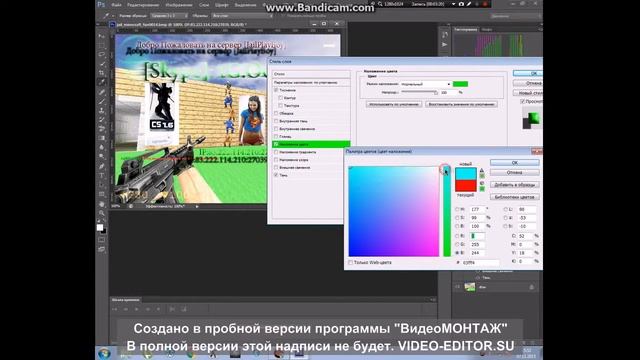This screenshot has width=640, height=360.
Task: Click the vertical color slider bar
Action: coord(447,211)
